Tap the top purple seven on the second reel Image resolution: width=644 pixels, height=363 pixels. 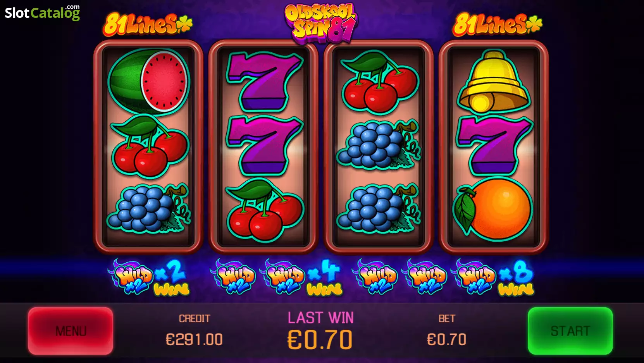(264, 81)
